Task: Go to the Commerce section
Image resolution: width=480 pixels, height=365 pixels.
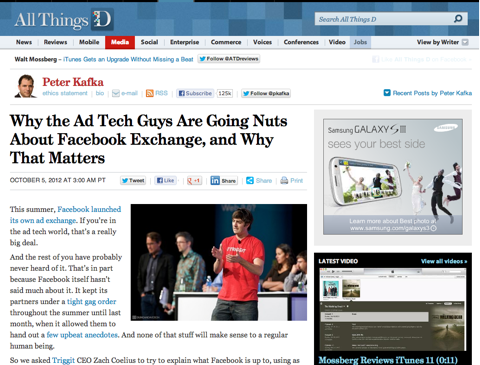Action: (226, 42)
